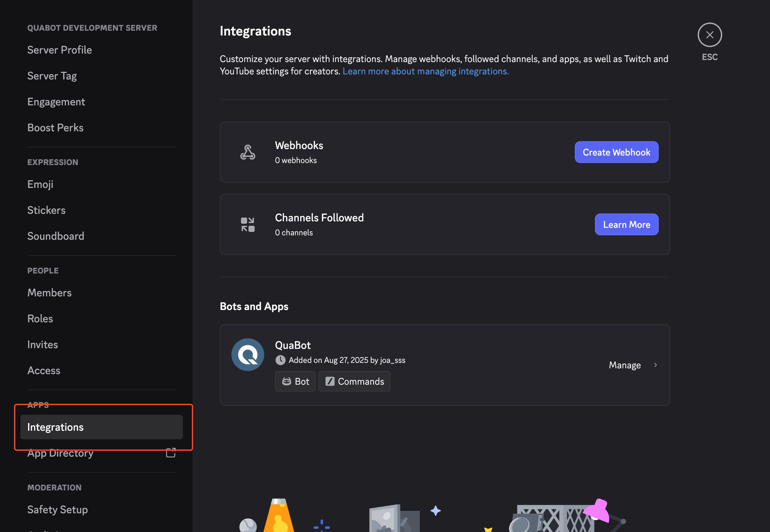The height and width of the screenshot is (532, 770).
Task: Click the Channels Followed icon
Action: click(248, 224)
